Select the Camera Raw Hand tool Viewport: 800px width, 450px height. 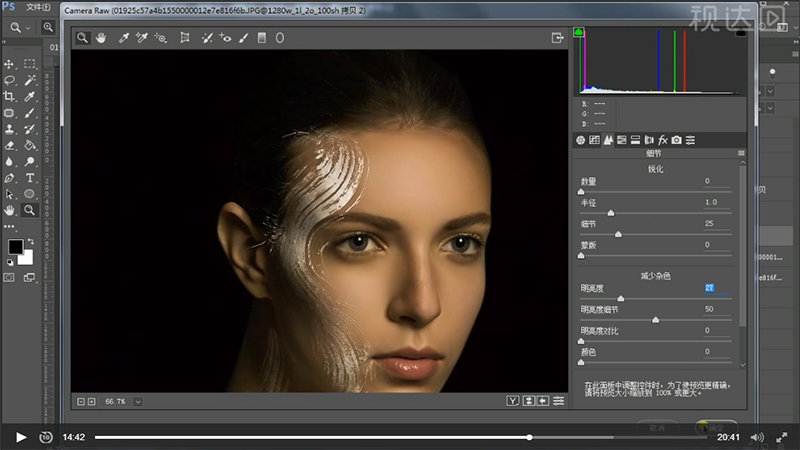click(x=101, y=38)
